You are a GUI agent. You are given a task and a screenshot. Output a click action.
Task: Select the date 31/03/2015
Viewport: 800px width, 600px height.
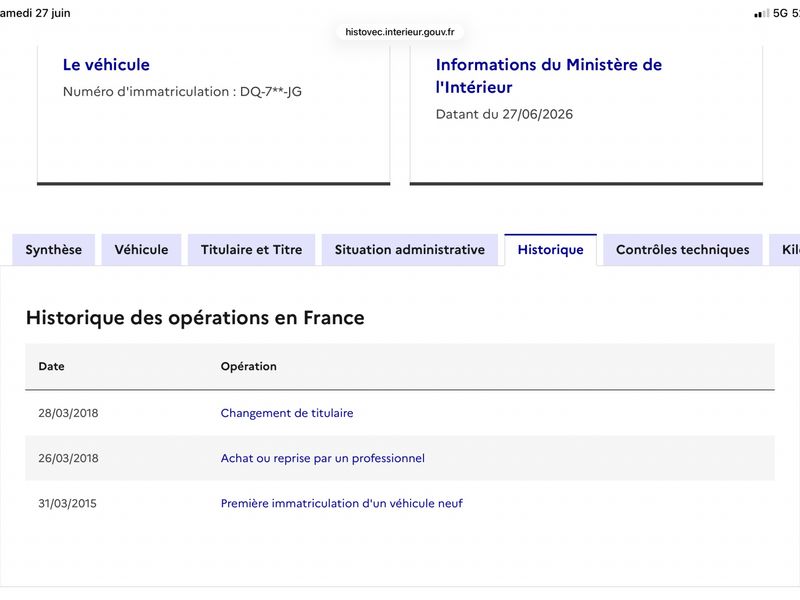coord(67,504)
